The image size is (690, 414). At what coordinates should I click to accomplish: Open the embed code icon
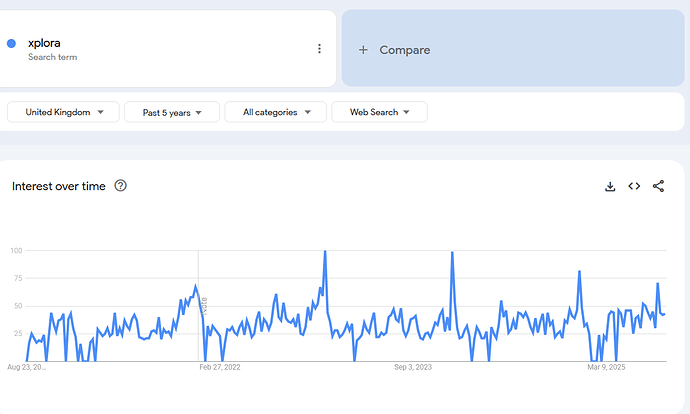(634, 186)
